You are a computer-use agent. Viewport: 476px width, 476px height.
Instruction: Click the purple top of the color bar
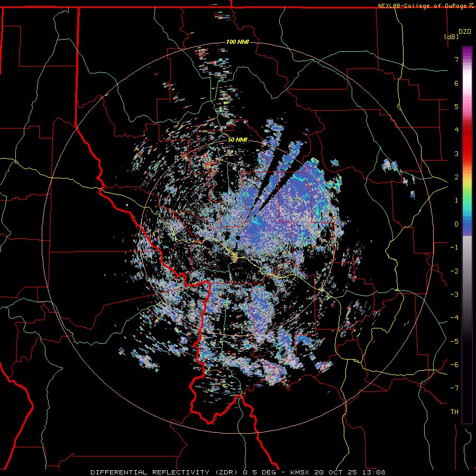pyautogui.click(x=467, y=52)
